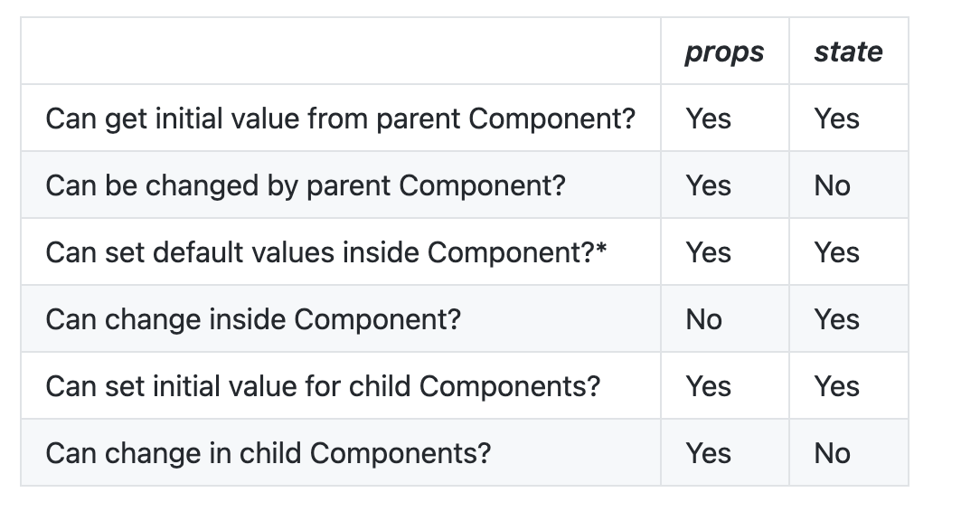This screenshot has height=521, width=980.
Task: Click the "state" column header
Action: [847, 52]
